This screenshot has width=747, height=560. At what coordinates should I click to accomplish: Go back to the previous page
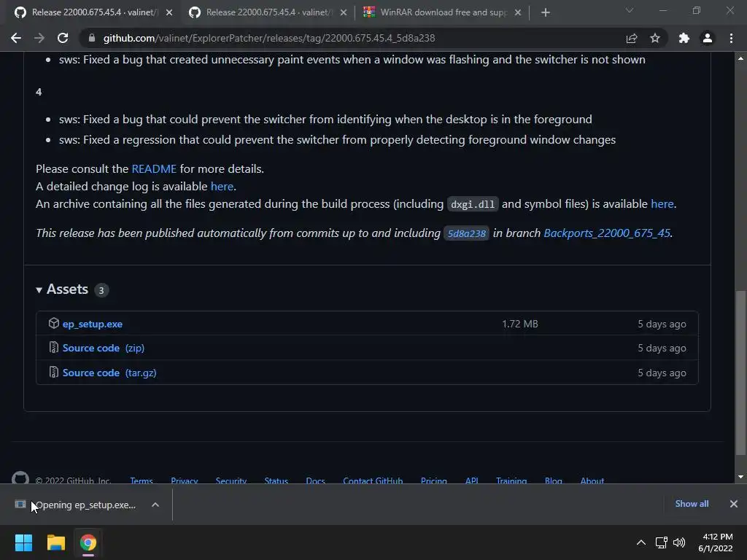(x=16, y=38)
